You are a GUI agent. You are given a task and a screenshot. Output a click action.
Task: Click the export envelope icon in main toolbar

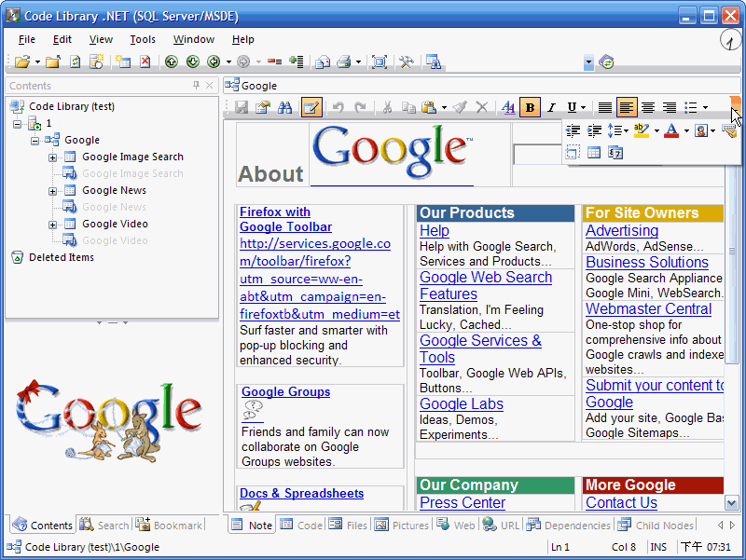[323, 61]
